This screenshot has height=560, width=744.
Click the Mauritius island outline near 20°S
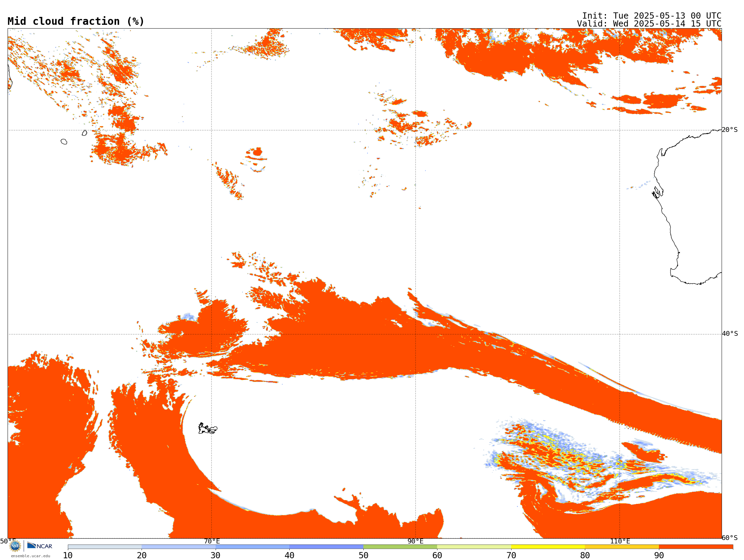[84, 133]
